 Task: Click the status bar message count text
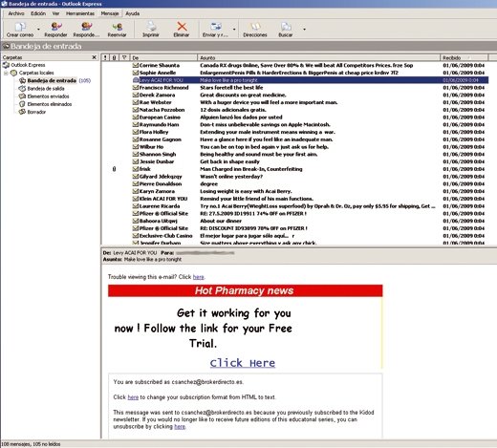coord(31,444)
